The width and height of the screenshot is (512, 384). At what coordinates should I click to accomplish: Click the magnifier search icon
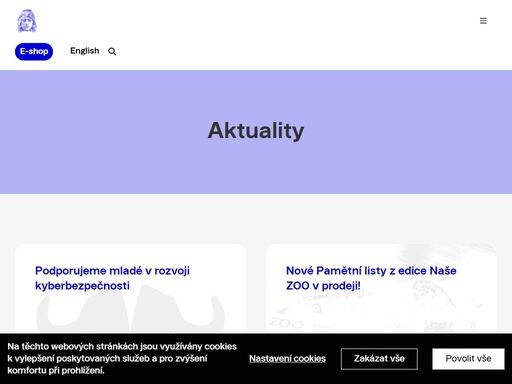[112, 51]
